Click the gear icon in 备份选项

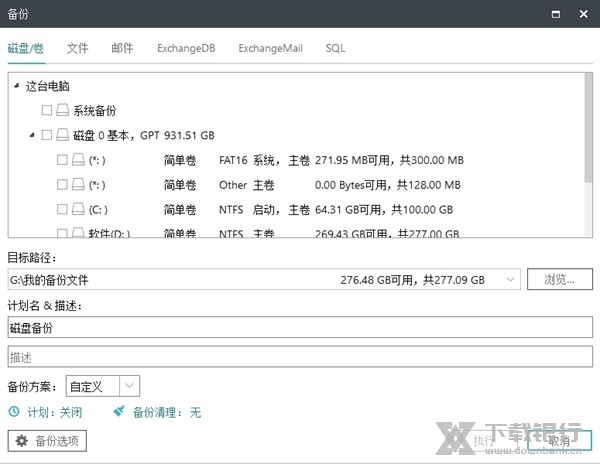[21, 441]
